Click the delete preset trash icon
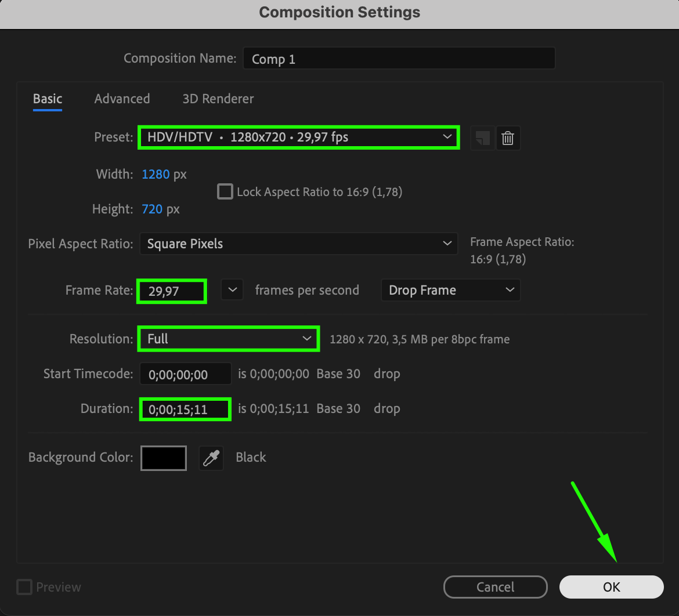This screenshot has height=616, width=679. point(508,138)
